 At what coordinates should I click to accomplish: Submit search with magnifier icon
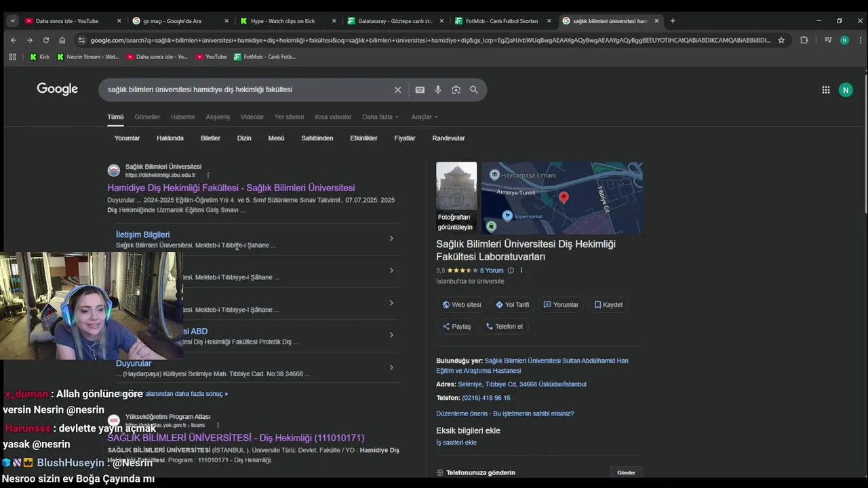(x=474, y=89)
